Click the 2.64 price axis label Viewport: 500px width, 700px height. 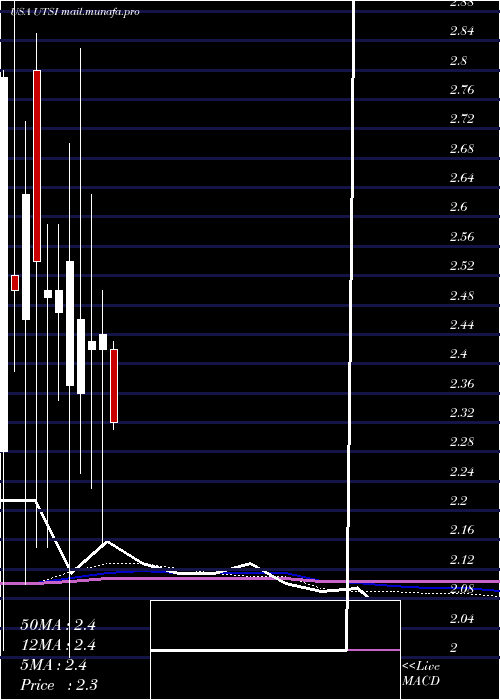pyautogui.click(x=462, y=178)
